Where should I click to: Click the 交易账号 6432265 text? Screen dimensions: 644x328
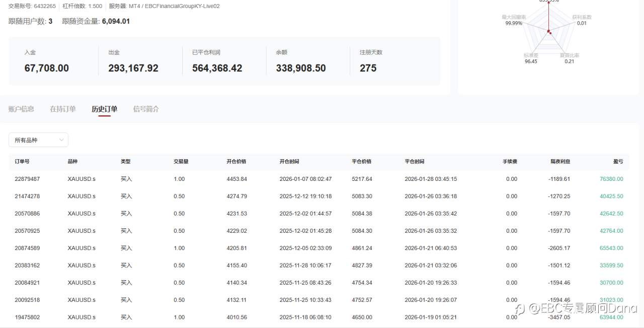pyautogui.click(x=32, y=6)
